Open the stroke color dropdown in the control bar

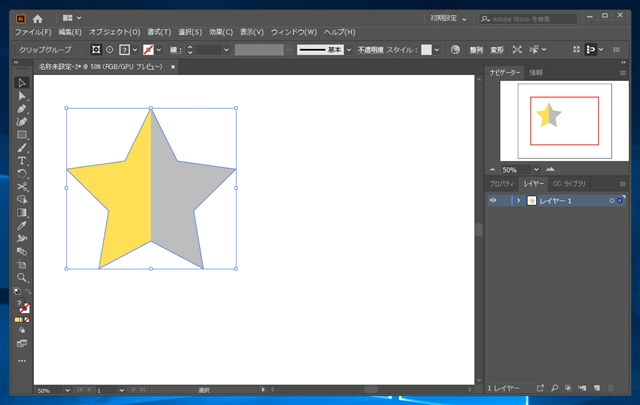click(x=159, y=50)
